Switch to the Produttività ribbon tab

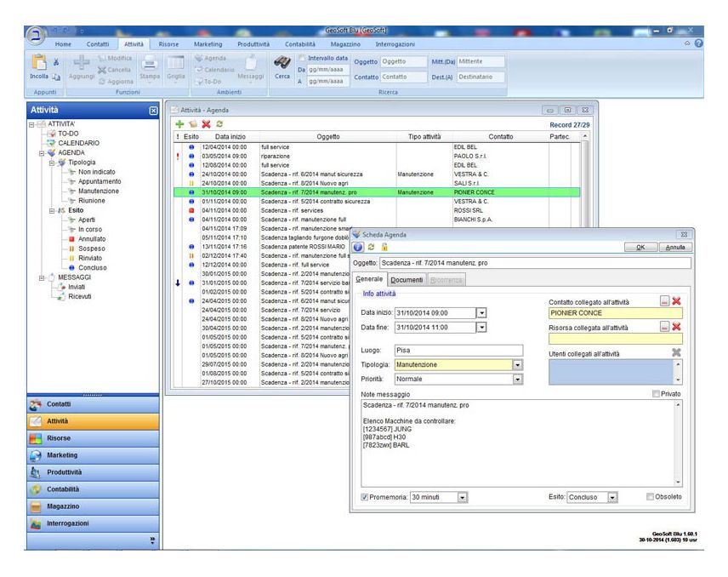(x=253, y=44)
